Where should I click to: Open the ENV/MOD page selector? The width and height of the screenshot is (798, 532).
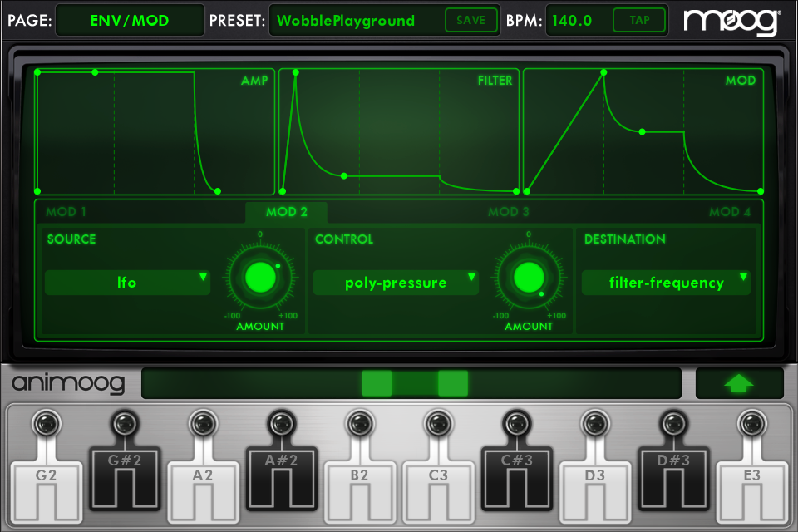(130, 20)
